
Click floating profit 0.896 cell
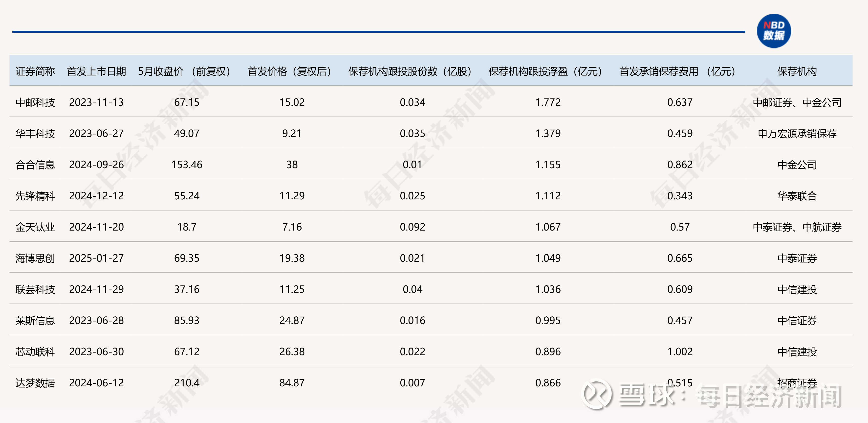(548, 352)
